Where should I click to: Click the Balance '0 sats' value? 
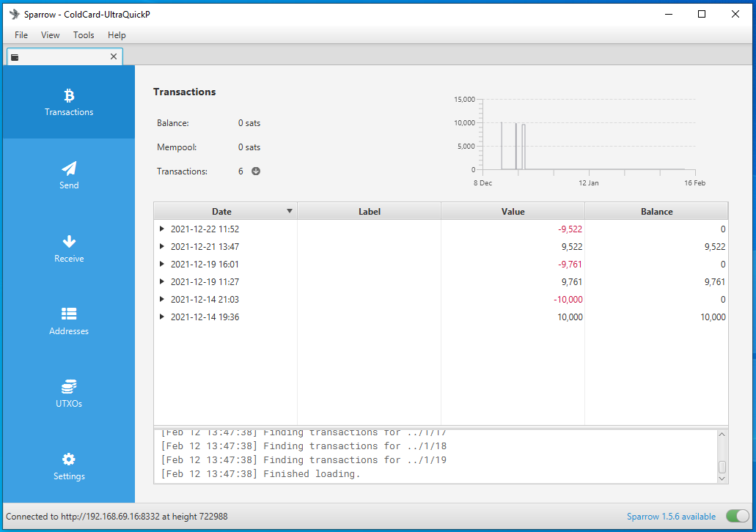pyautogui.click(x=249, y=123)
